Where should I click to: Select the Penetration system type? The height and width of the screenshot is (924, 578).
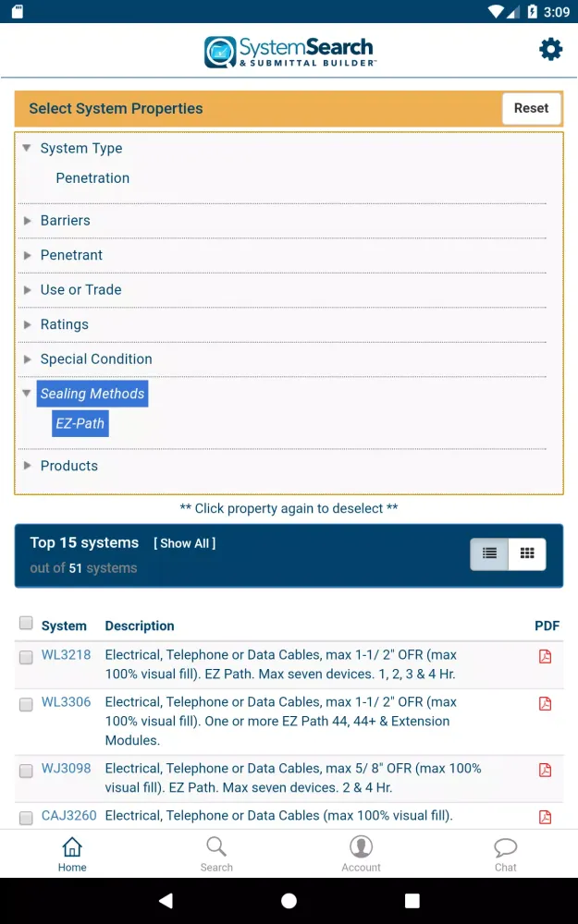92,178
